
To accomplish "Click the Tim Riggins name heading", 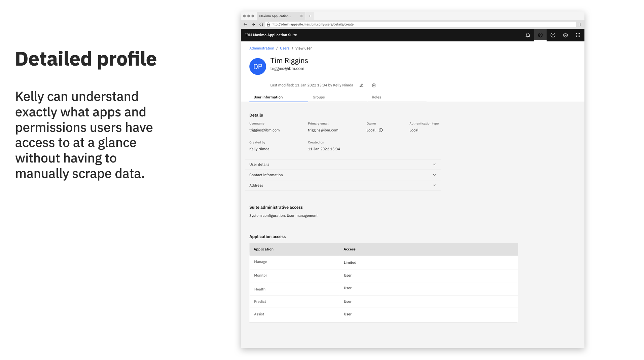I will click(289, 61).
